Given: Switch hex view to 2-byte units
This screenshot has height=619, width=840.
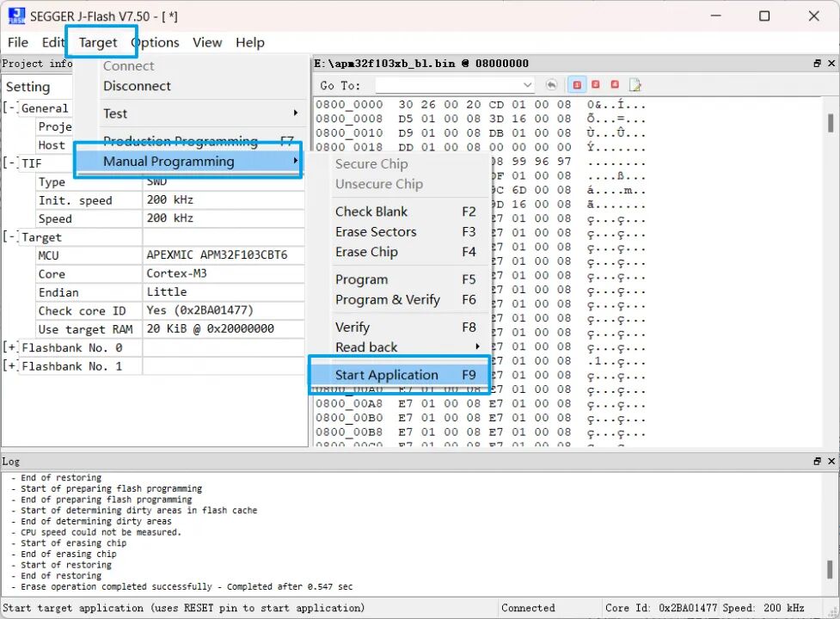Looking at the screenshot, I should 595,85.
